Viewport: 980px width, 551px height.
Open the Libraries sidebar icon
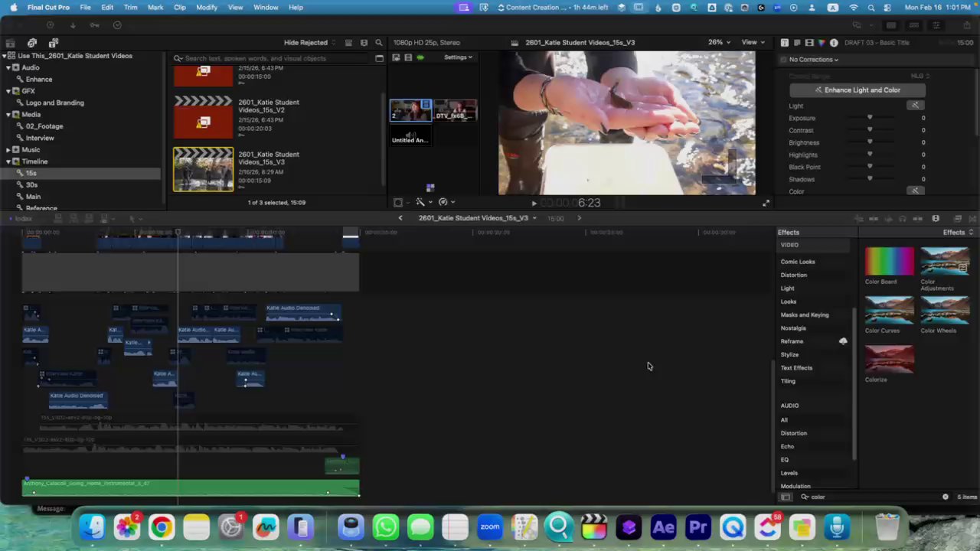(x=10, y=43)
